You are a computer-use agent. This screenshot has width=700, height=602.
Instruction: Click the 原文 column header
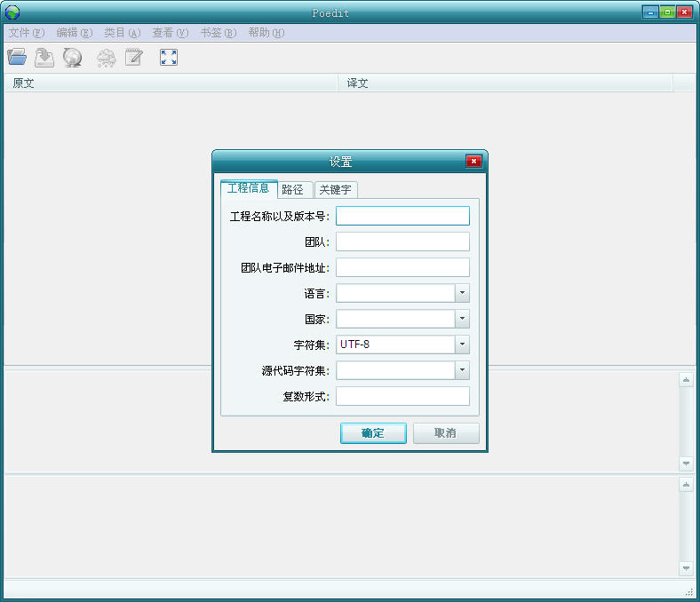(x=171, y=83)
